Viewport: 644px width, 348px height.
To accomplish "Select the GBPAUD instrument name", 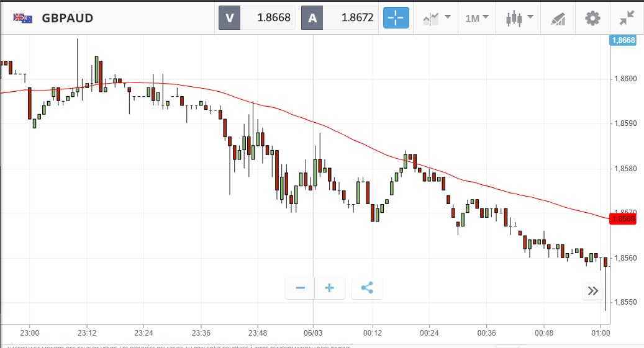I will click(x=68, y=18).
